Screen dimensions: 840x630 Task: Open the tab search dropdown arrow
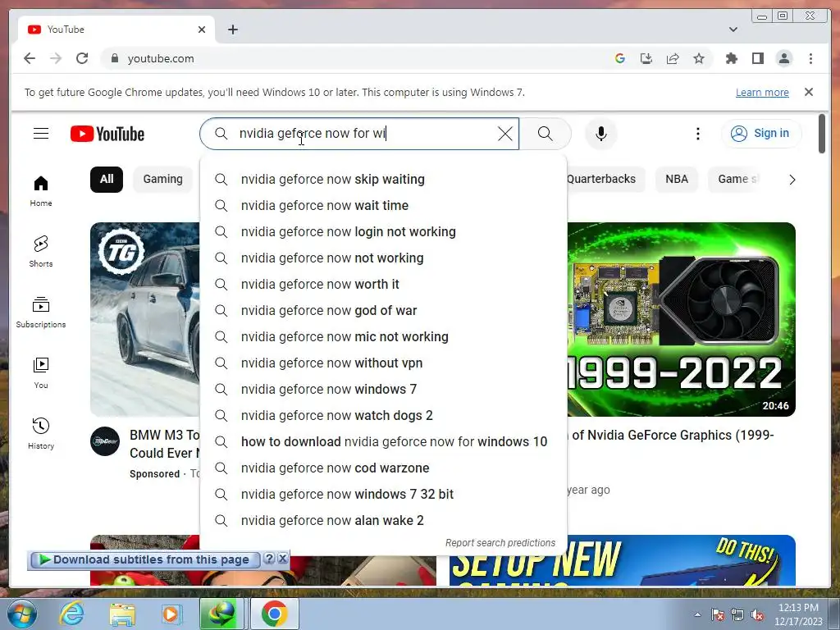(733, 30)
